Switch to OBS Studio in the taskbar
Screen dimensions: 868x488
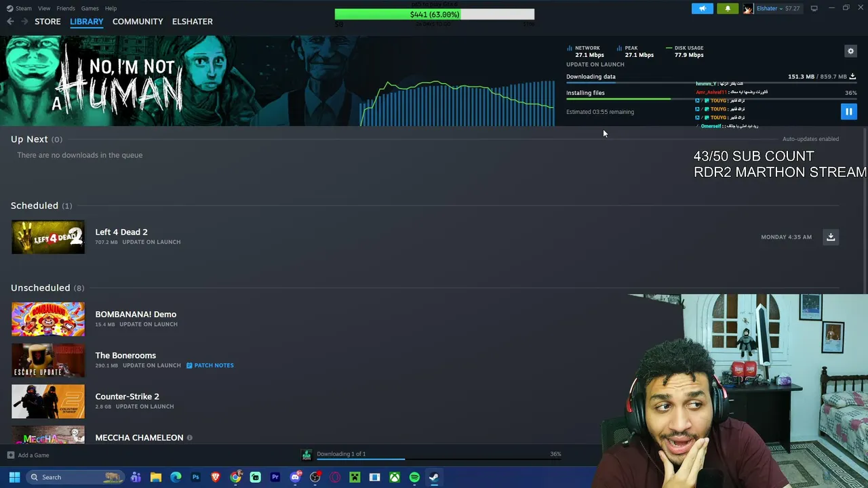pos(315,477)
